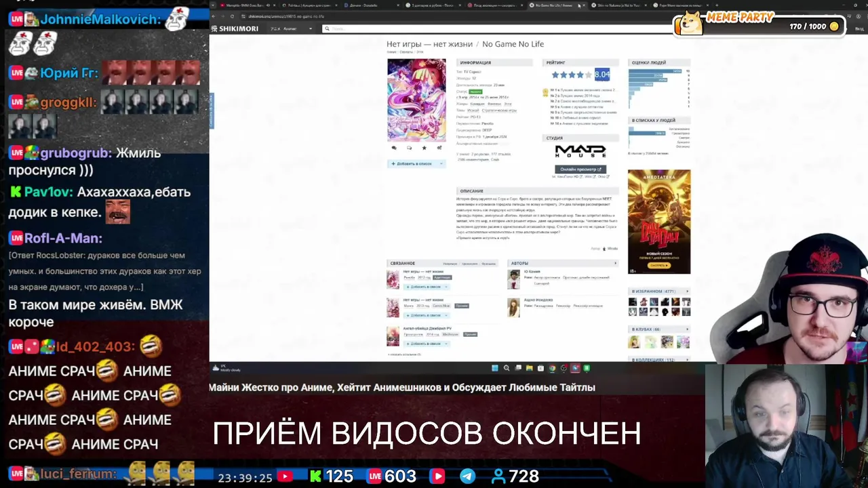Expand arrow on main Добавить в список button
Image resolution: width=868 pixels, height=488 pixels.
pyautogui.click(x=441, y=163)
